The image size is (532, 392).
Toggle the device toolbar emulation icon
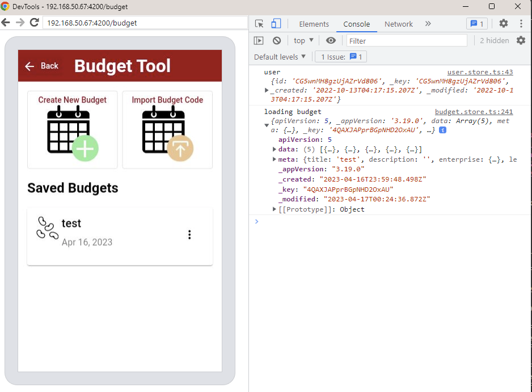(x=276, y=24)
